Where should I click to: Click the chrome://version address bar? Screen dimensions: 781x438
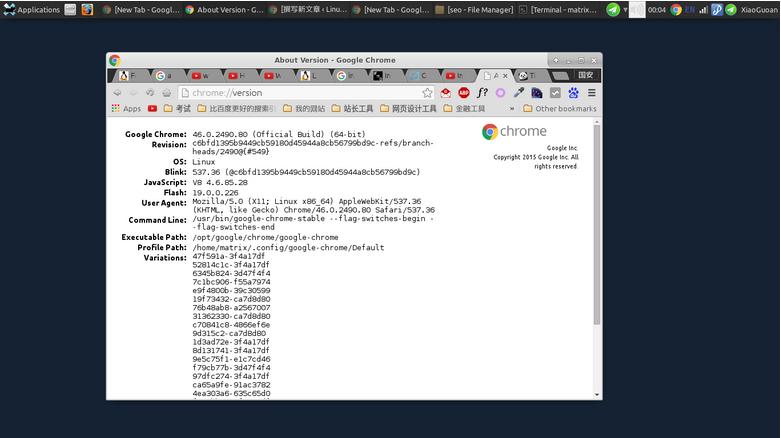(x=304, y=93)
